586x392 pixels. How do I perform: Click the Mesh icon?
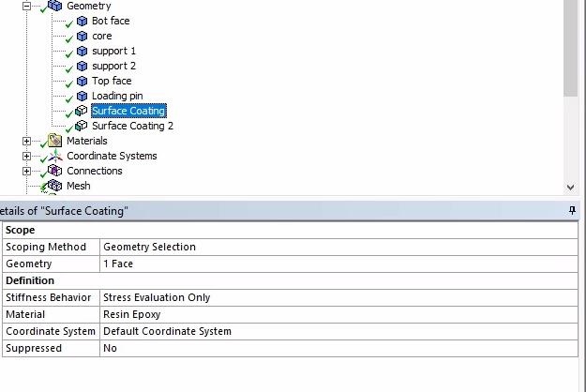click(x=55, y=186)
